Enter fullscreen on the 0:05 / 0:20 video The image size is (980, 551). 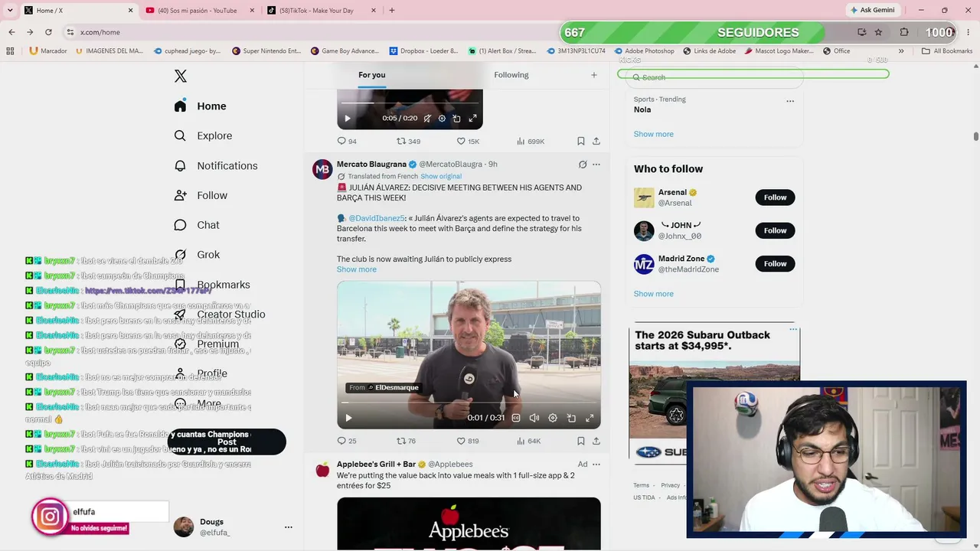pyautogui.click(x=472, y=118)
